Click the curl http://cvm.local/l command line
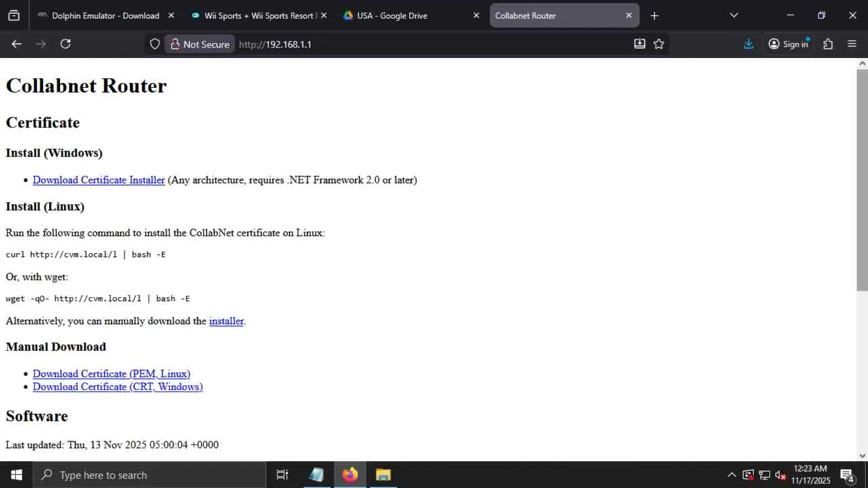This screenshot has height=488, width=868. (x=85, y=254)
